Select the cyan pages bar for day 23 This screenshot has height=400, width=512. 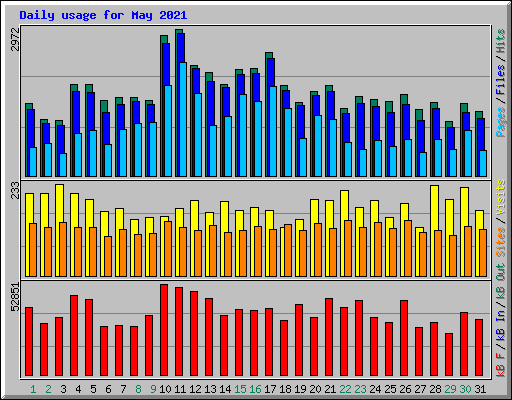point(363,163)
